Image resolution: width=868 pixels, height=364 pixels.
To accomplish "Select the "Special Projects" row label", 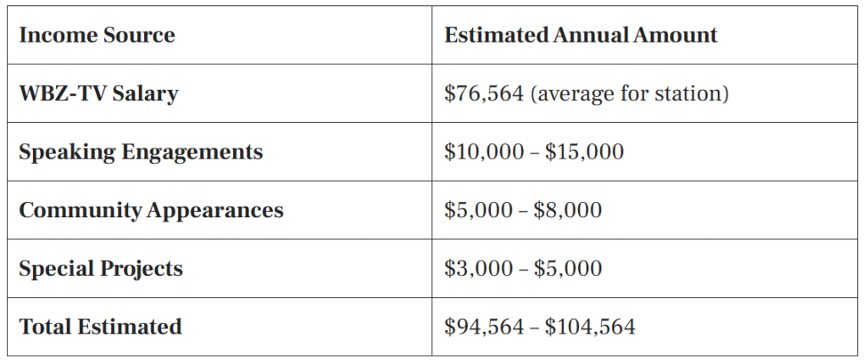I will [x=101, y=269].
